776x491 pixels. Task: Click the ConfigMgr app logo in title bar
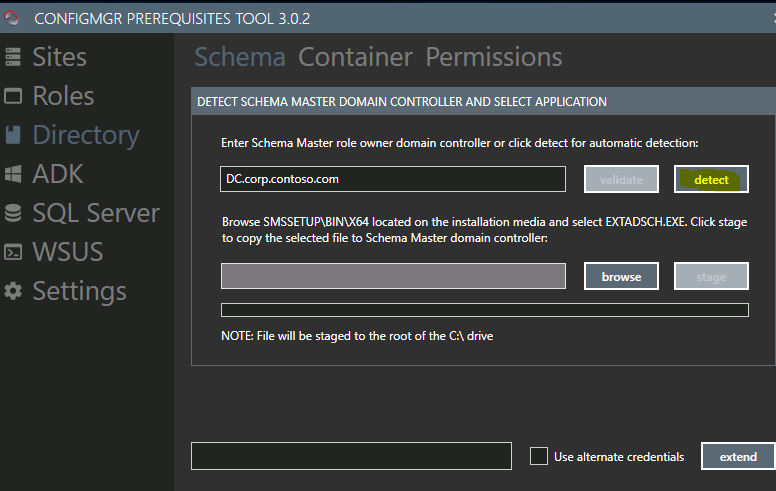tap(11, 18)
